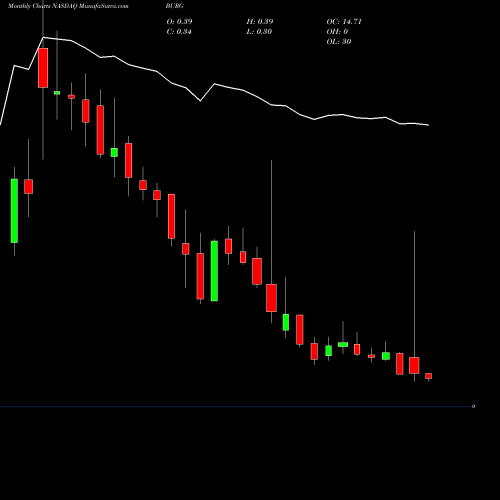Select the close value 'C: 0.34'
The width and height of the screenshot is (500, 500).
pyautogui.click(x=179, y=31)
